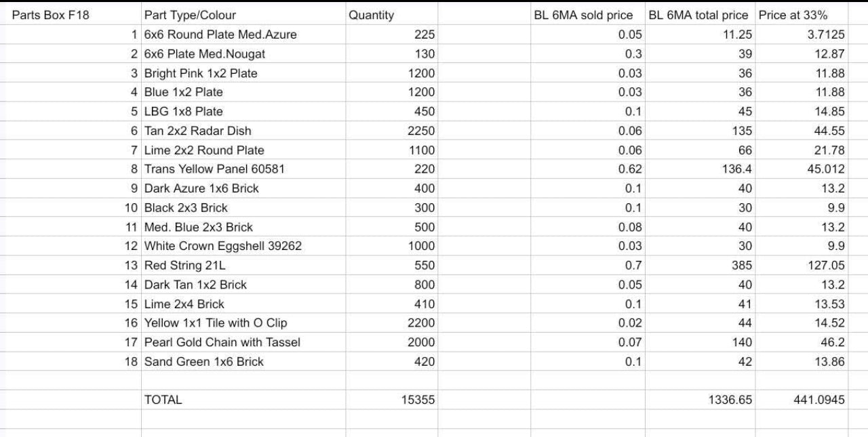Click the total quantity cell 15355
This screenshot has height=437, width=868.
(391, 400)
